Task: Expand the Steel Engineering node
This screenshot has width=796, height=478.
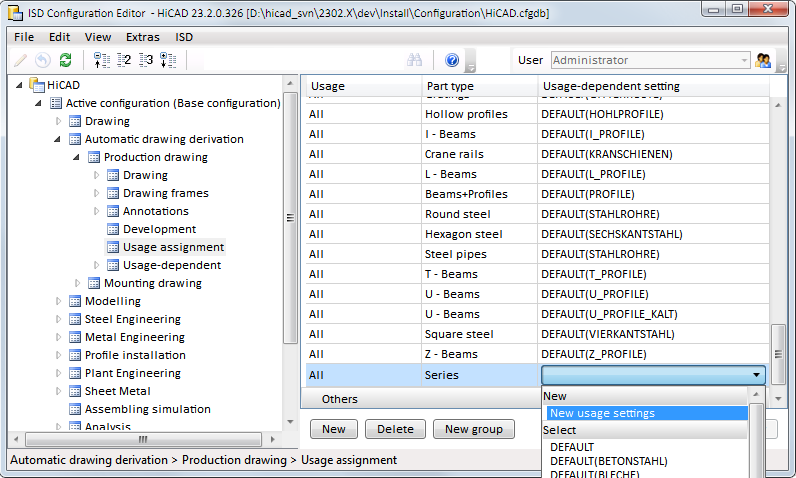Action: pos(58,319)
